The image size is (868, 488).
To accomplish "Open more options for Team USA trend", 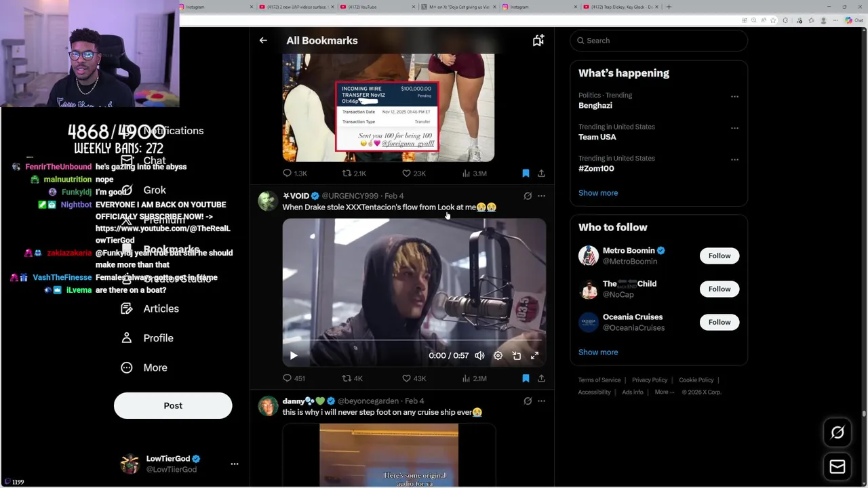I will click(734, 127).
